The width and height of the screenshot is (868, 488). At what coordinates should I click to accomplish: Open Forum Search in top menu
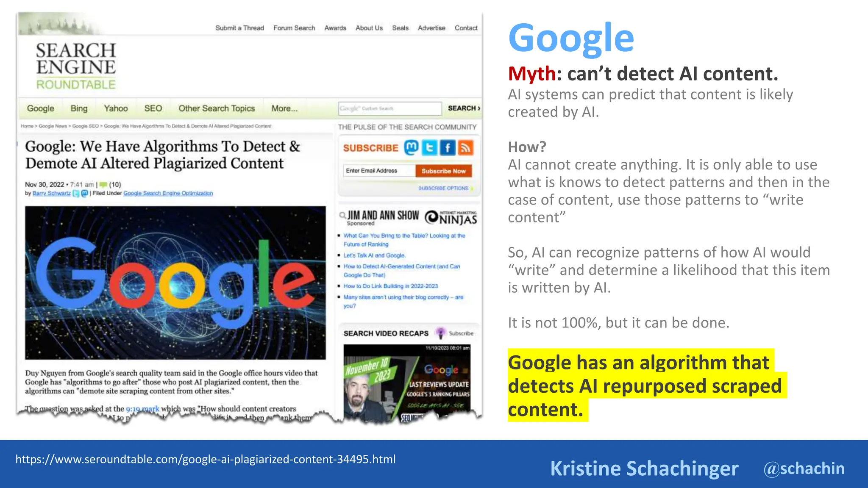click(x=294, y=28)
